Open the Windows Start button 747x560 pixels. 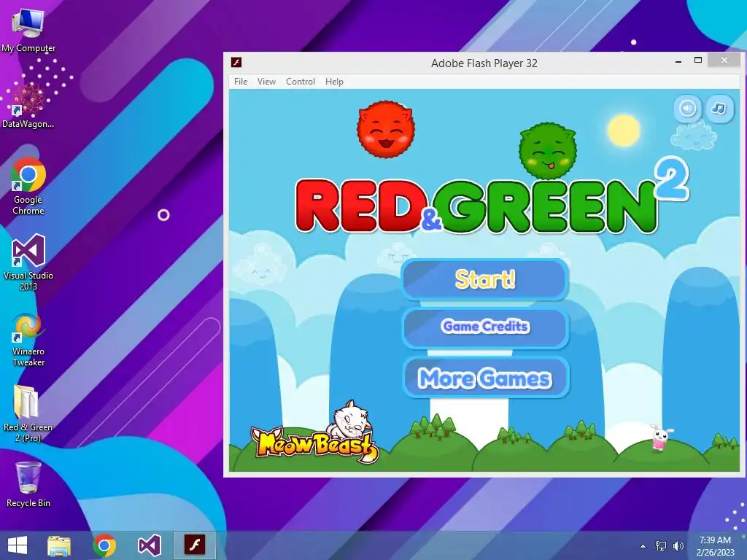(18, 545)
